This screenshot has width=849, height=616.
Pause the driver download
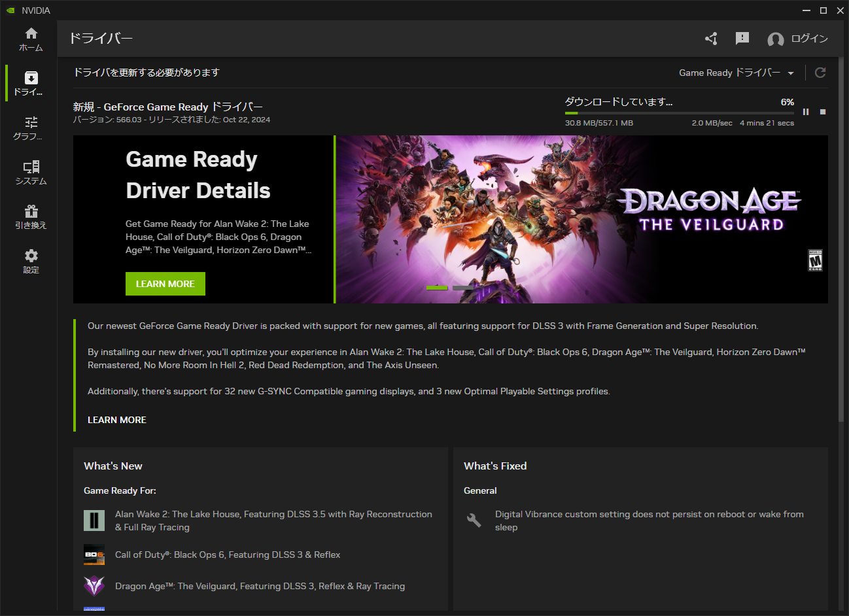[806, 111]
